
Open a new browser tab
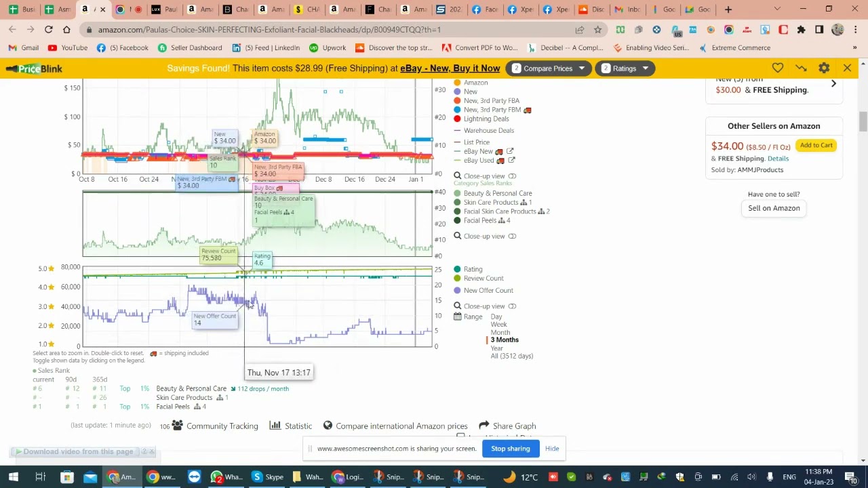(x=728, y=9)
